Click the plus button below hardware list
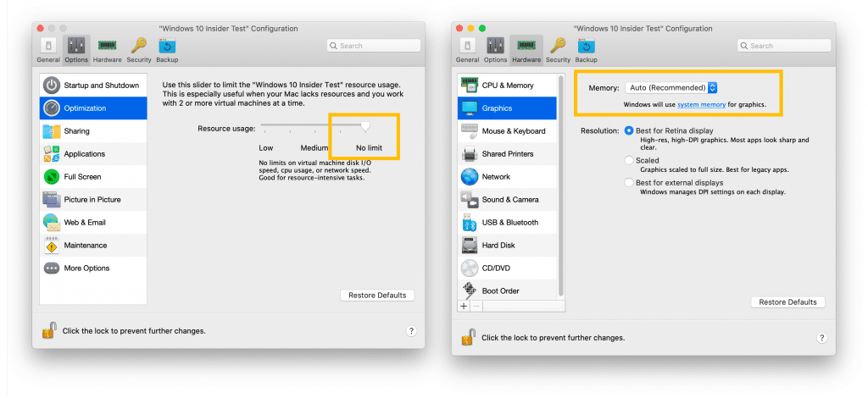The image size is (868, 398). (x=464, y=305)
